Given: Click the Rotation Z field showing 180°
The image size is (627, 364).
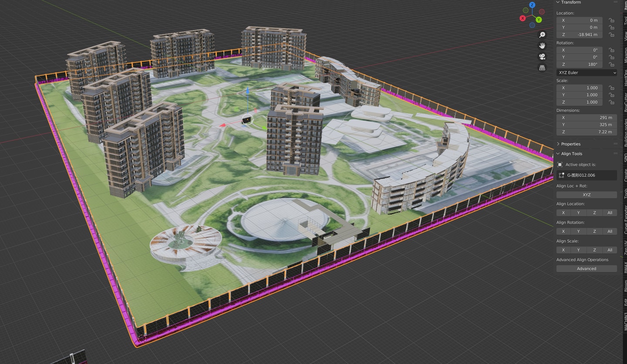Looking at the screenshot, I should (x=580, y=64).
